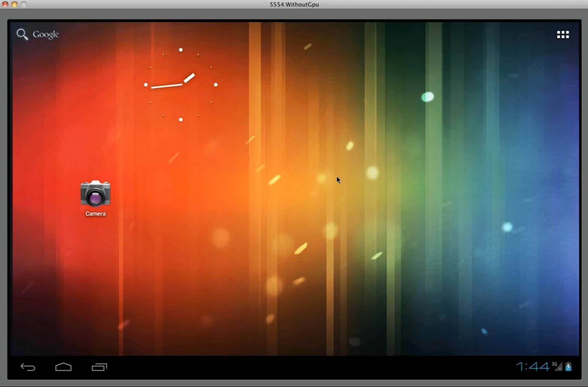Open the Recent apps button

coord(99,366)
